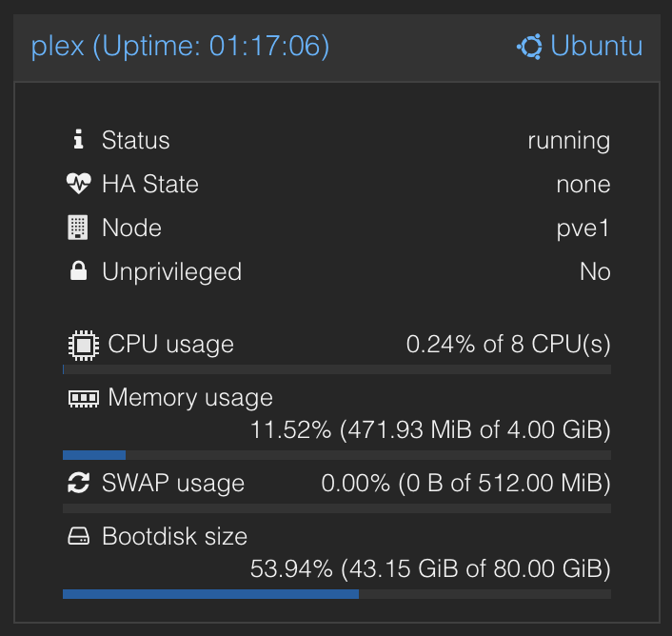Click the Bootdisk size progress bar
The height and width of the screenshot is (636, 672).
337,593
